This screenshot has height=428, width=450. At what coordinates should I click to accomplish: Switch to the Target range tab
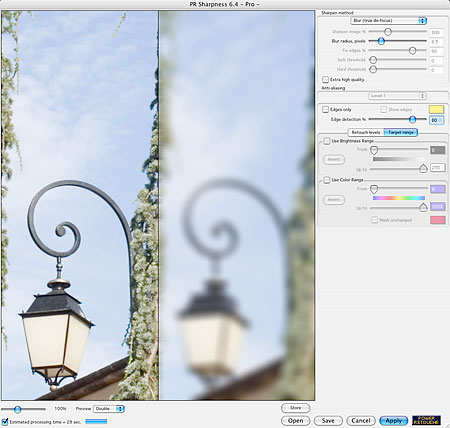coord(401,132)
